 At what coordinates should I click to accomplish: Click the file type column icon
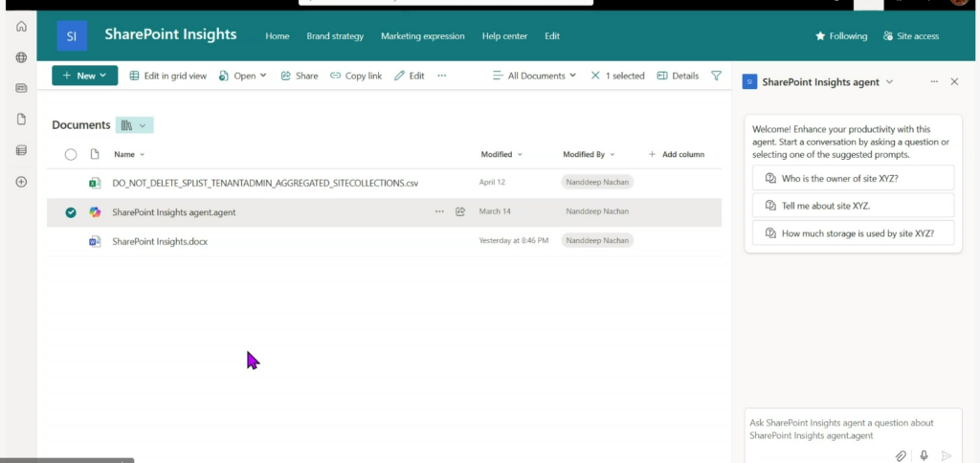coord(95,154)
